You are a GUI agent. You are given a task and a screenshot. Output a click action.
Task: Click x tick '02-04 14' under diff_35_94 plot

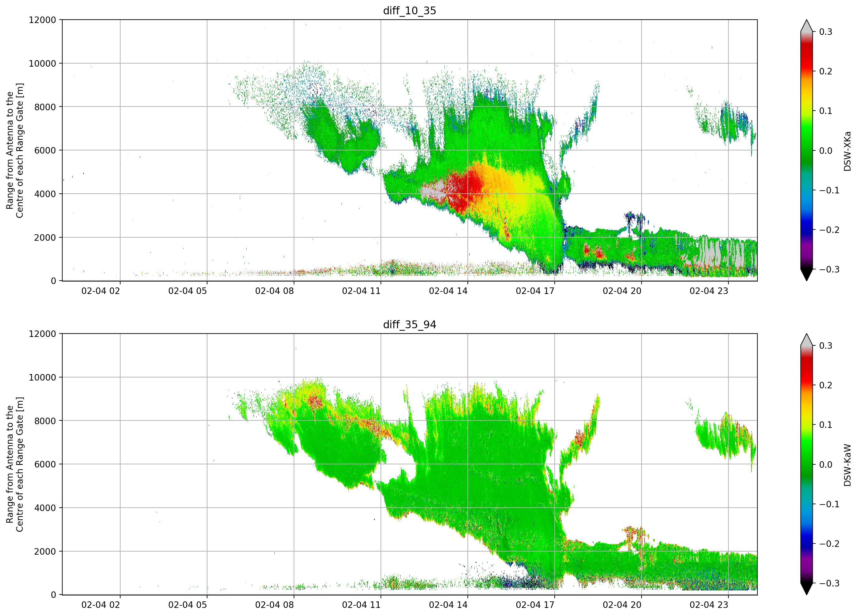pyautogui.click(x=448, y=605)
